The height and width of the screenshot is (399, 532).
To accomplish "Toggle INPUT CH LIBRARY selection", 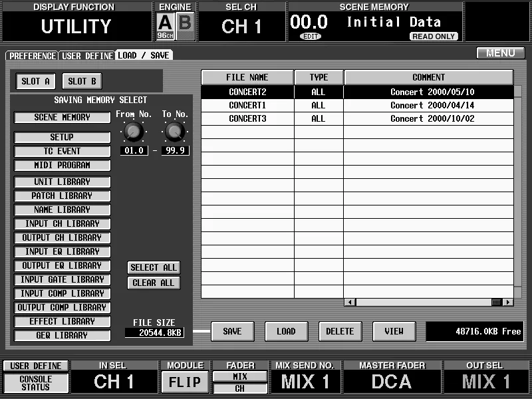I will (62, 223).
